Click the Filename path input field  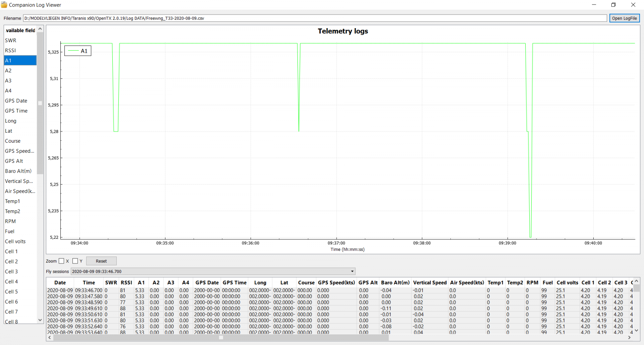click(315, 18)
